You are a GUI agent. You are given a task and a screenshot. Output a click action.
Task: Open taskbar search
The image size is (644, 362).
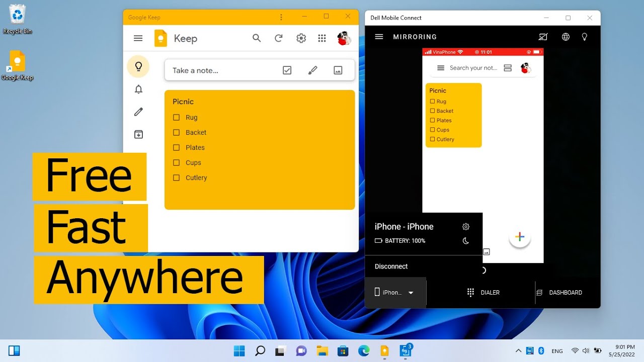(x=260, y=351)
